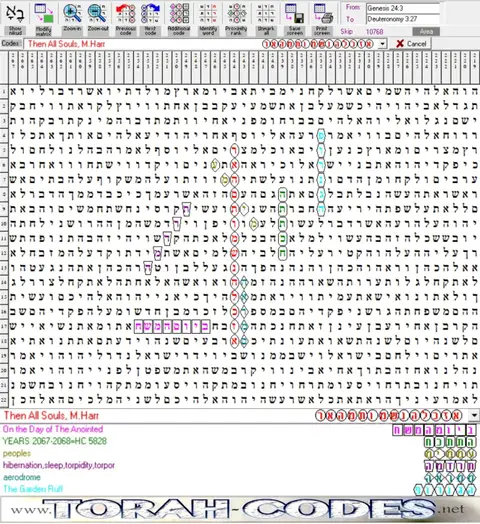Select 'The Garden Ruff' code entry
Viewport: 480px width, 524px height.
click(33, 489)
